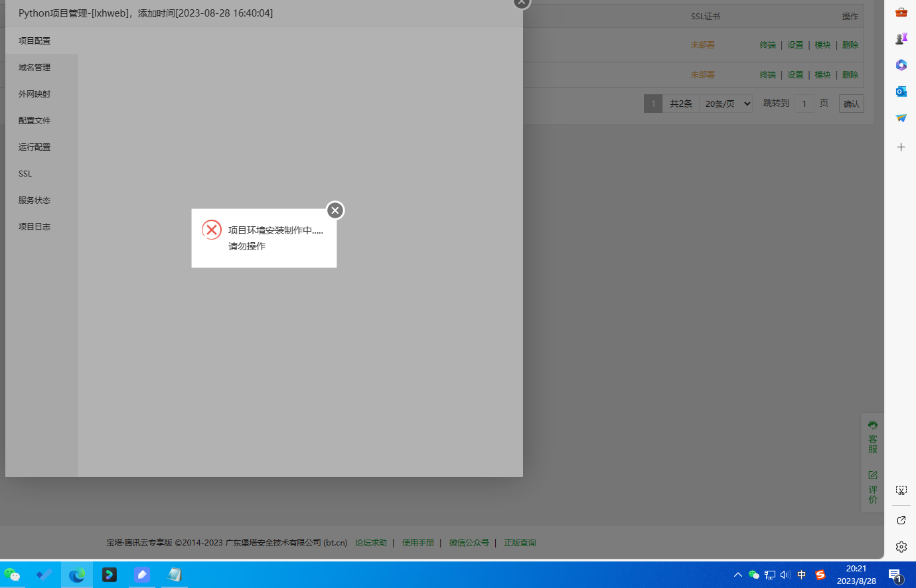Click 终端 link in first project row
Image resolution: width=916 pixels, height=588 pixels.
(x=768, y=45)
